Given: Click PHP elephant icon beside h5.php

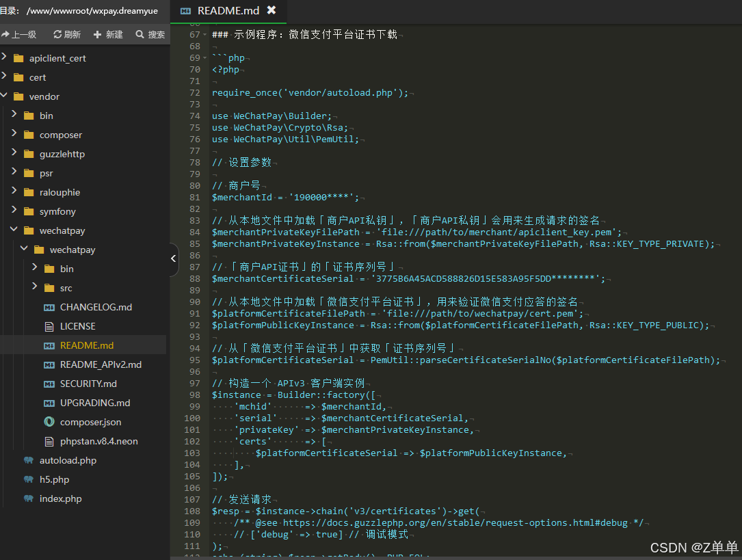Looking at the screenshot, I should tap(29, 479).
